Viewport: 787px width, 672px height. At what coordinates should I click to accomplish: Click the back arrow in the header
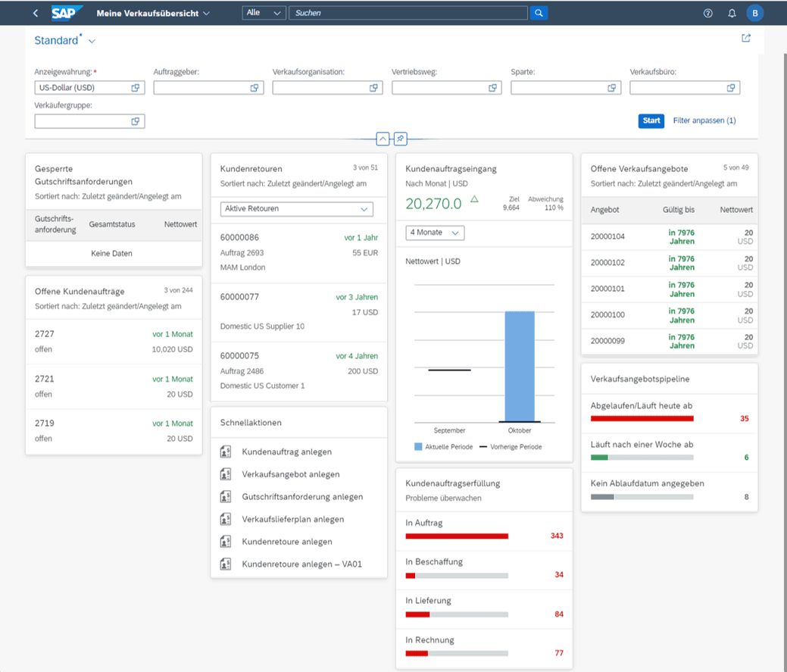(x=35, y=13)
